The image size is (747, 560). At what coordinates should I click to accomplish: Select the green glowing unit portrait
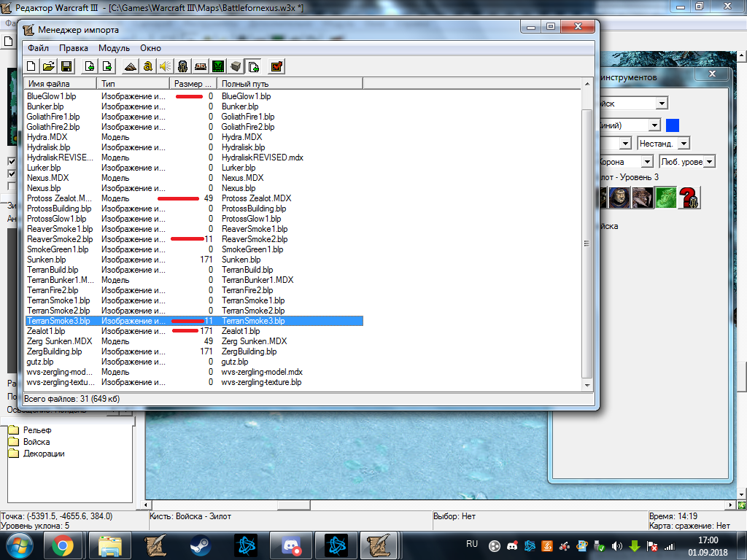click(x=666, y=197)
